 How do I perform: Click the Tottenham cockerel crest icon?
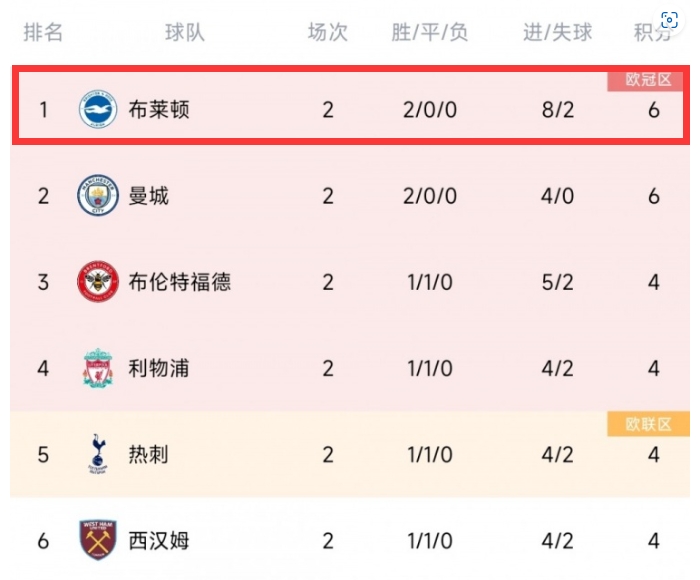click(x=98, y=453)
